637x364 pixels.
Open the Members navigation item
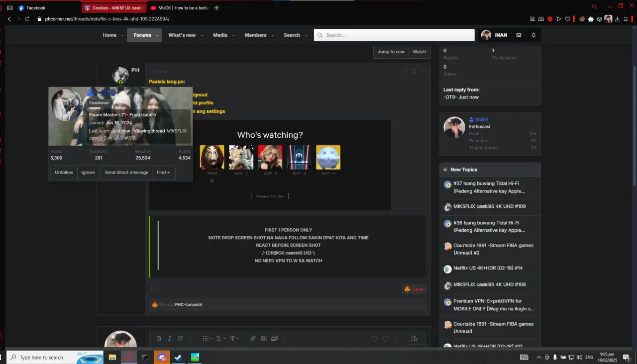[x=255, y=35]
